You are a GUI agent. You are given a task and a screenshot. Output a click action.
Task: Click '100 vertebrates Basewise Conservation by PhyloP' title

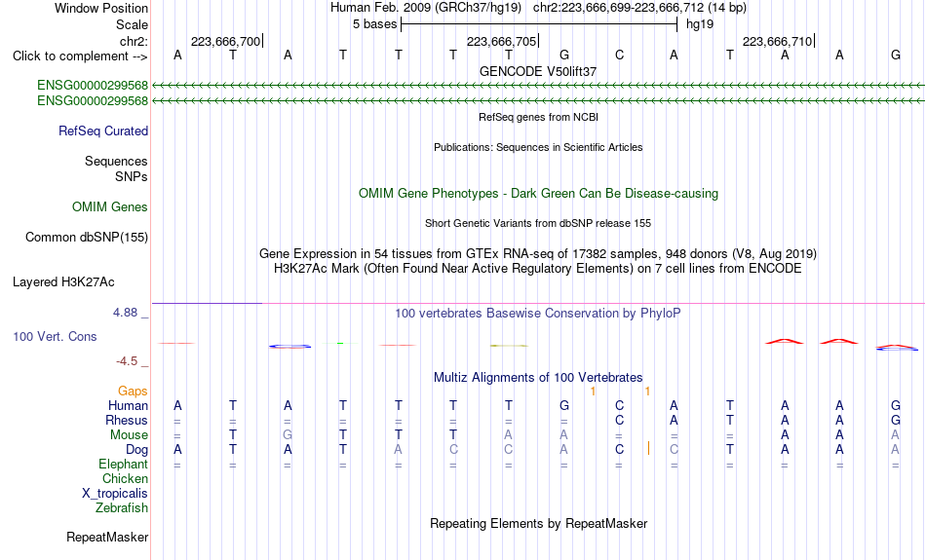pyautogui.click(x=538, y=314)
